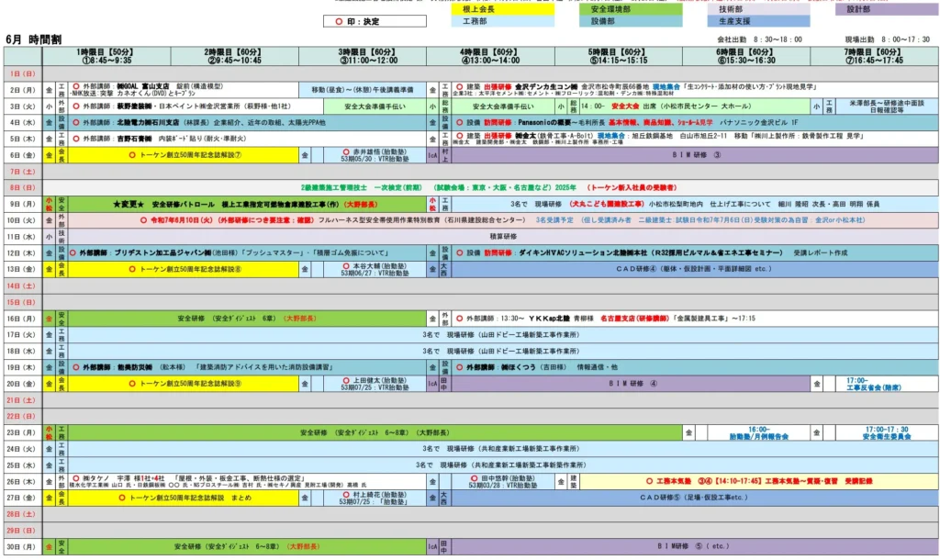Click the 'BIM研修 ⑤ (etc.)' cell

coord(694,546)
